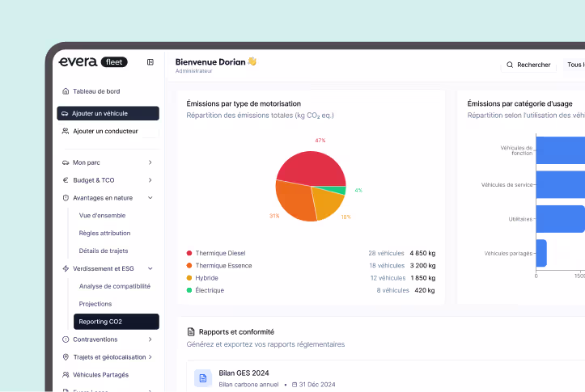Open Détails de trajets submenu item

click(104, 251)
